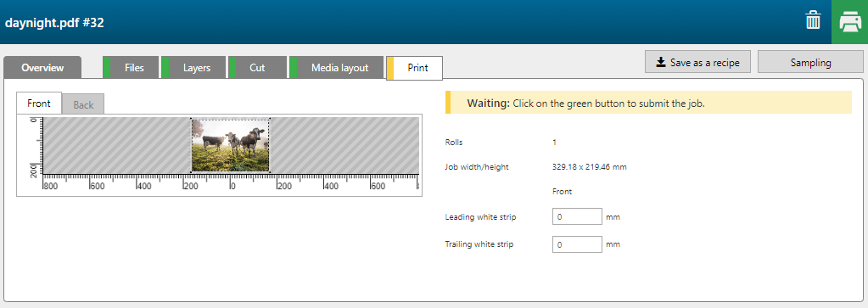The image size is (868, 308).
Task: Click download icon on Save as a recipe
Action: (661, 63)
